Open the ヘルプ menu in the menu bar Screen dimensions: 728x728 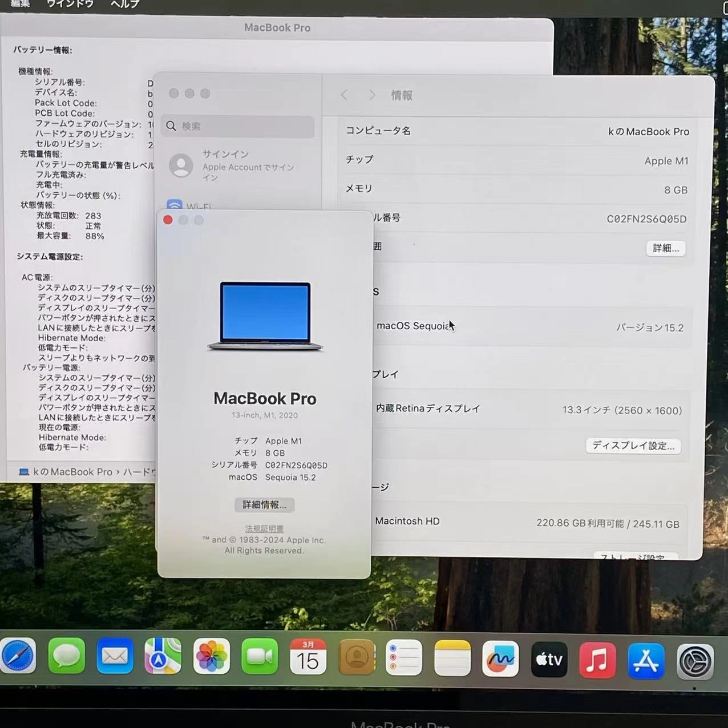coord(124,4)
